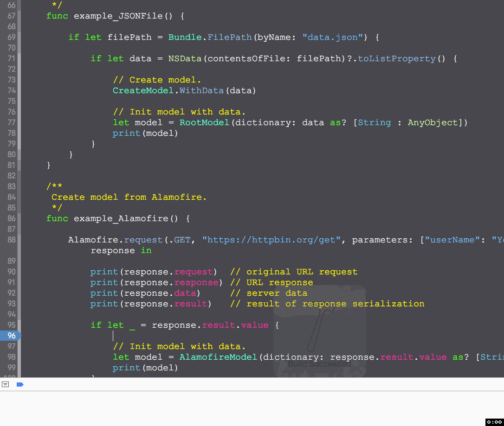Click the pink data property on line 92

pos(185,293)
